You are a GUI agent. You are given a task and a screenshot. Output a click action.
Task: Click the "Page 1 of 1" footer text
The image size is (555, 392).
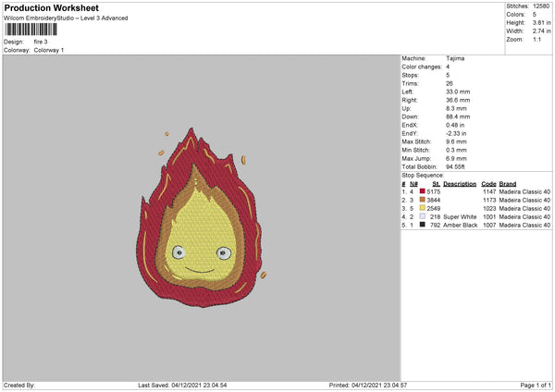[536, 385]
